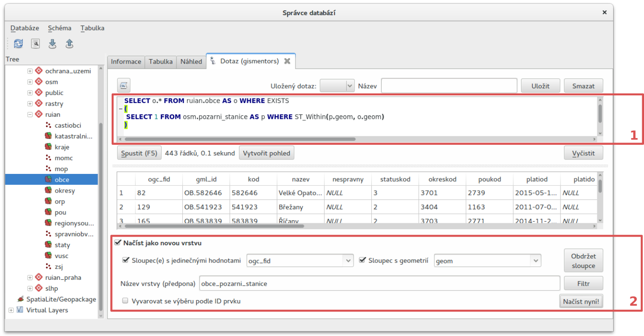This screenshot has width=644, height=336.
Task: Expand the ochrana_uzemi schema node
Action: (x=30, y=71)
